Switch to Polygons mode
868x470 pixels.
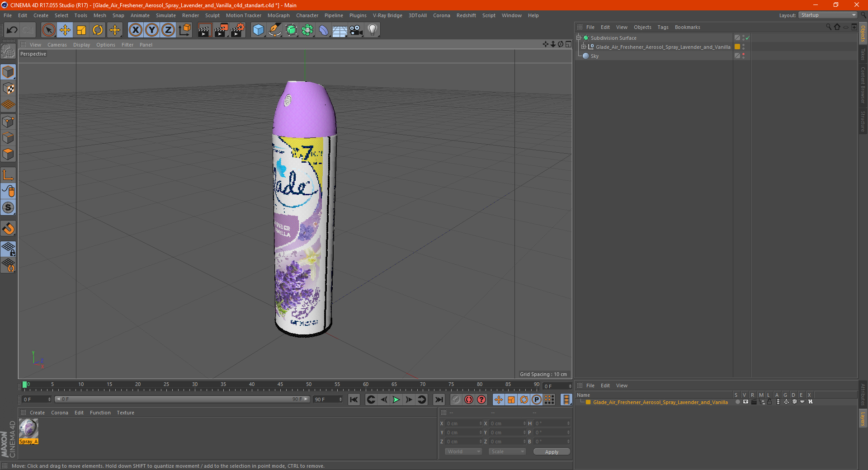(8, 154)
